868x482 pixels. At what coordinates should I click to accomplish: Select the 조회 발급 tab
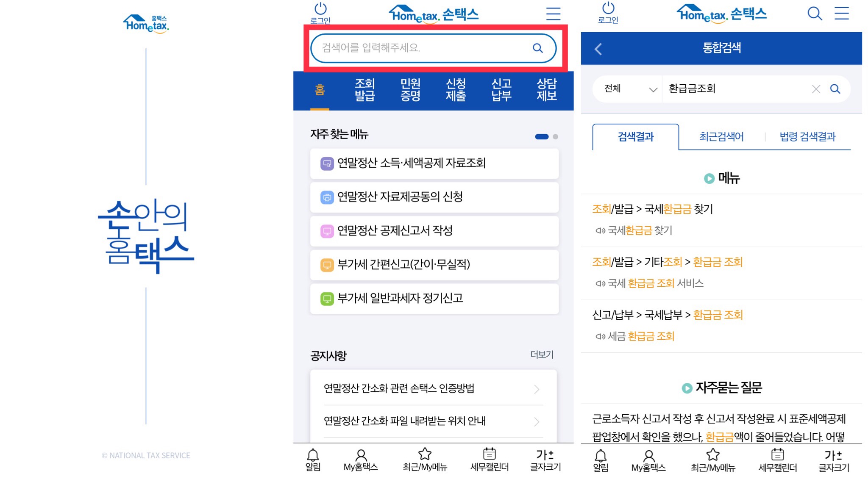[365, 90]
